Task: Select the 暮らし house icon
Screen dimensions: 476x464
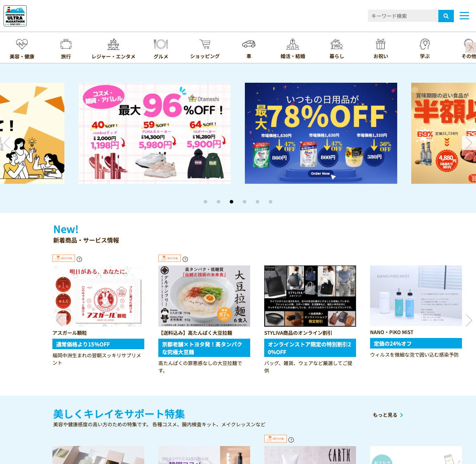Action: pyautogui.click(x=337, y=44)
